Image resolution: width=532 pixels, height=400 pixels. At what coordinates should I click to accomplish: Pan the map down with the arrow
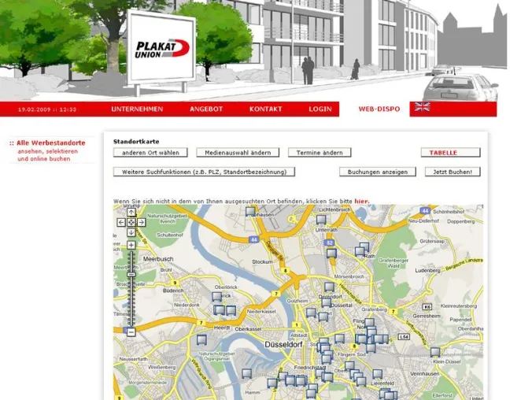131,232
